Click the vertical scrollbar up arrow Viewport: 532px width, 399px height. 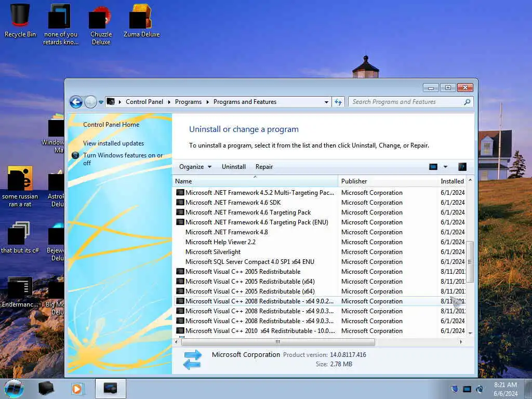470,180
